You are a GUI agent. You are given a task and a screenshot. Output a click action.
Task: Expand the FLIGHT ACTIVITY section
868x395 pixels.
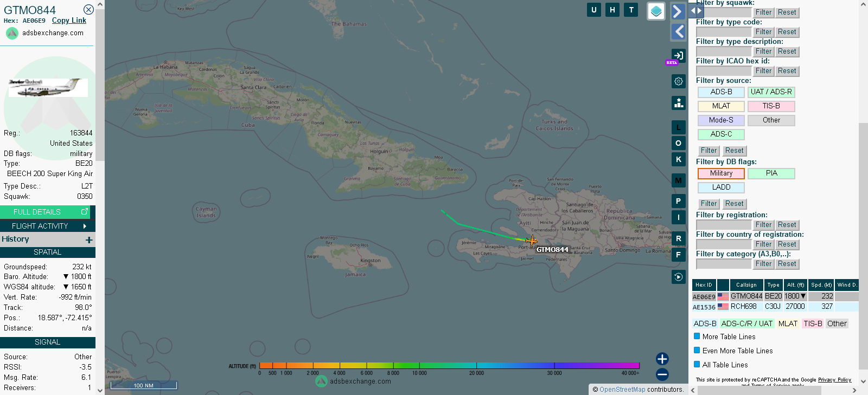point(48,226)
